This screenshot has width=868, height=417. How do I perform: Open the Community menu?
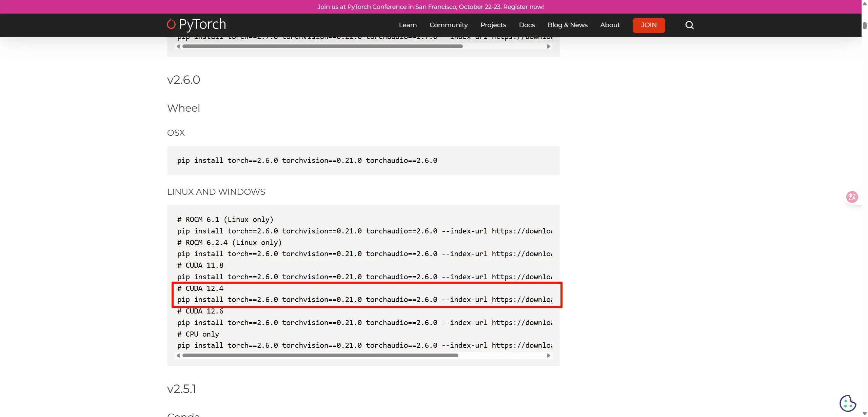coord(448,25)
